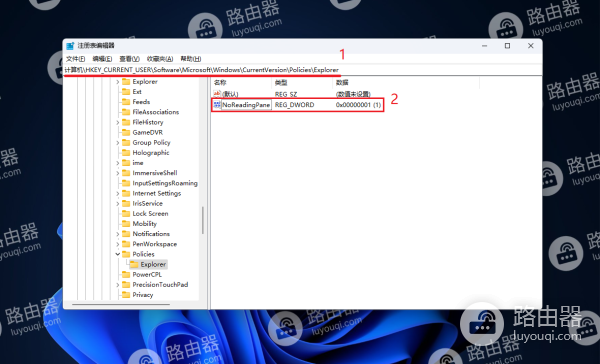Open the 帮助(H) menu
The height and width of the screenshot is (364, 600).
coord(191,59)
